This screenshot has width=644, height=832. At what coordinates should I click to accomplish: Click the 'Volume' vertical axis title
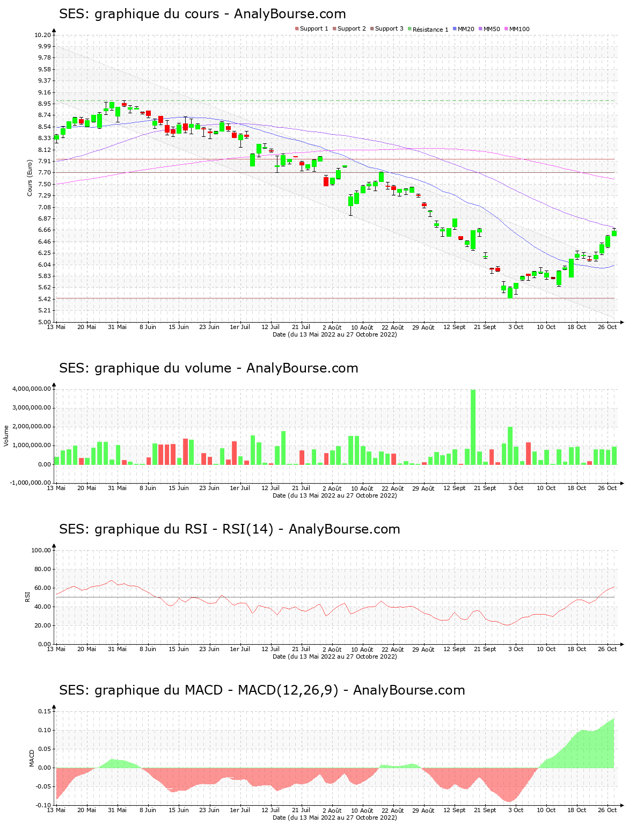pyautogui.click(x=6, y=435)
